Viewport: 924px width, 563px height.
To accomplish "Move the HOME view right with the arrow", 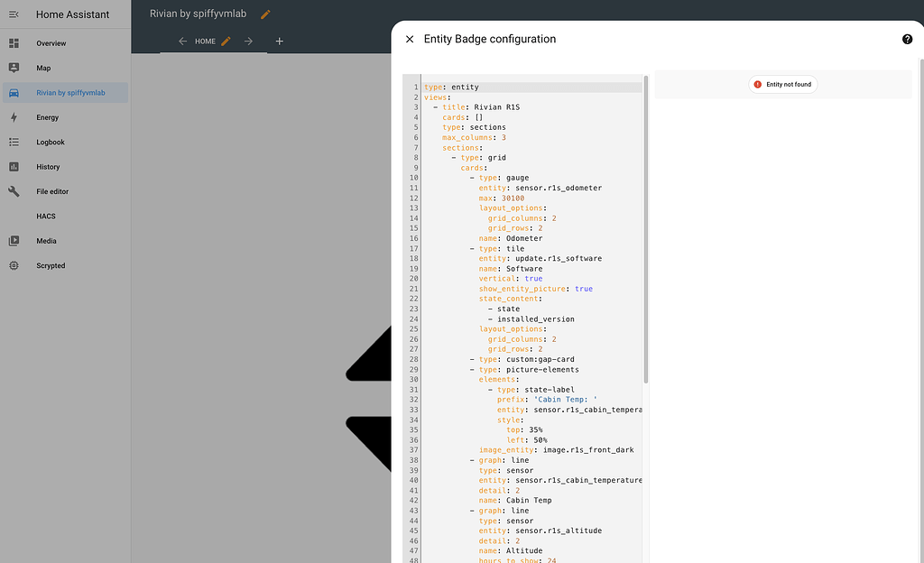I will click(248, 41).
